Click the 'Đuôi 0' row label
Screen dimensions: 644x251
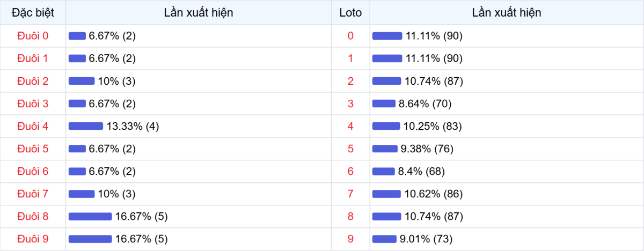click(33, 36)
